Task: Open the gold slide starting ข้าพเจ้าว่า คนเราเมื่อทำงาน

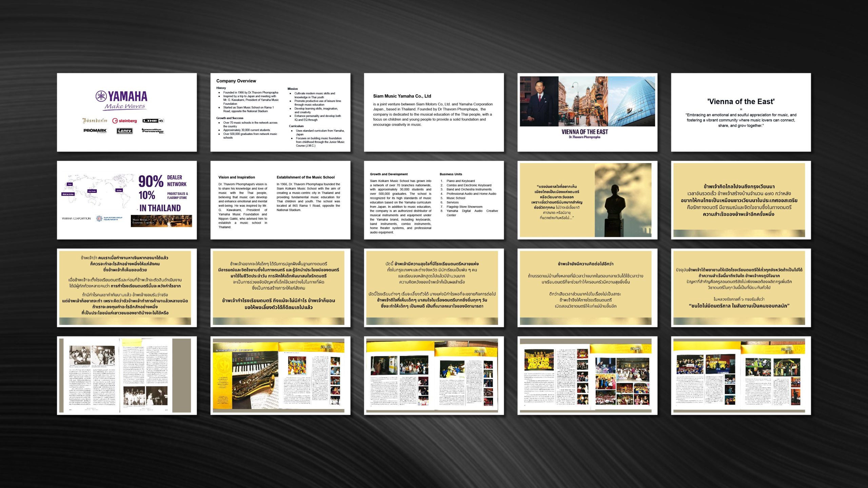Action: [x=127, y=288]
